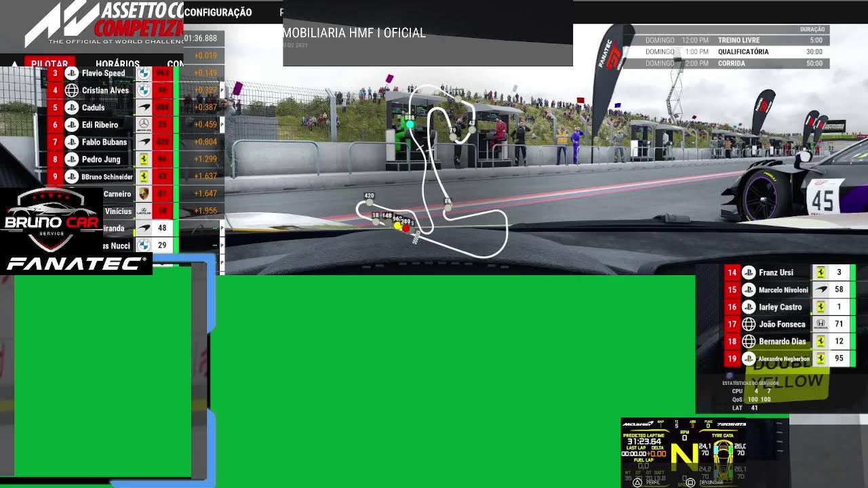The image size is (868, 488).
Task: Click PlayStation icon beside Alexandre Negherbon
Action: pos(749,359)
